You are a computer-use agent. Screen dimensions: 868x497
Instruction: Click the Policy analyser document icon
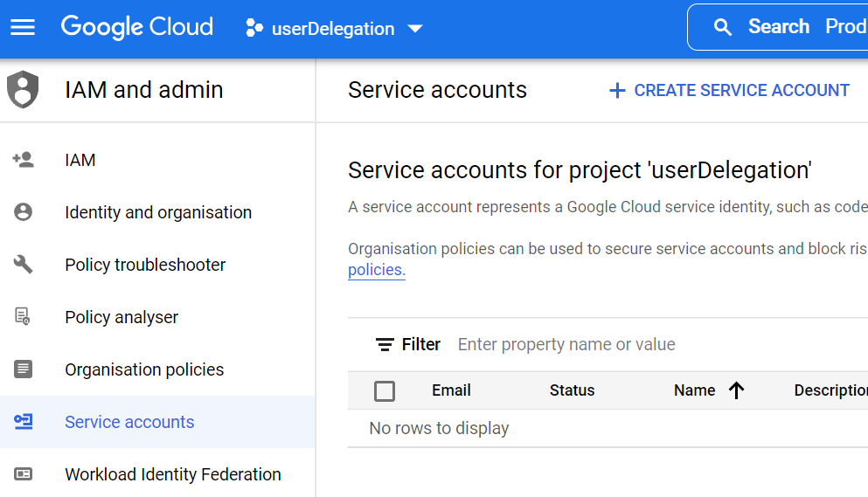pos(22,316)
